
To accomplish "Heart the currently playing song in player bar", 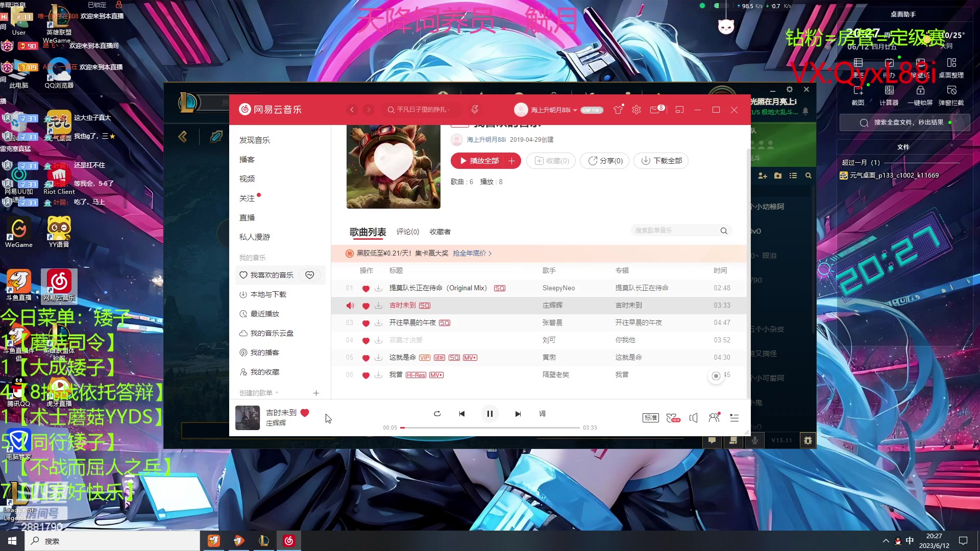I will click(x=305, y=413).
